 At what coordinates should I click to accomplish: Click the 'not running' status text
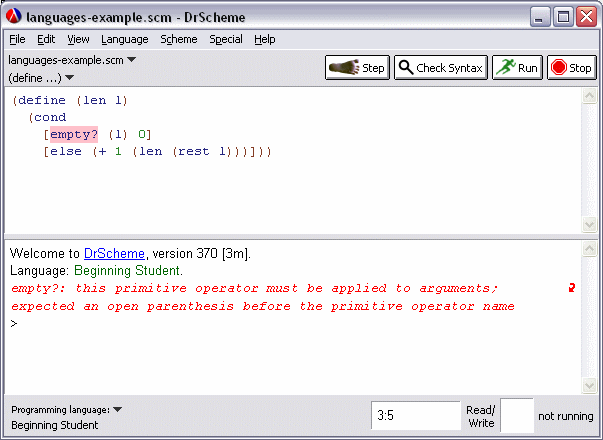coord(565,416)
